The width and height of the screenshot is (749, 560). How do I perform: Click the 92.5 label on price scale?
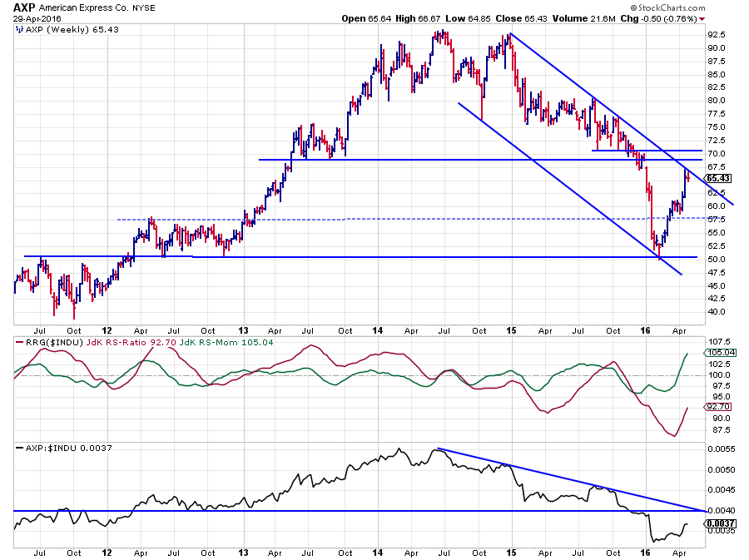click(x=717, y=35)
